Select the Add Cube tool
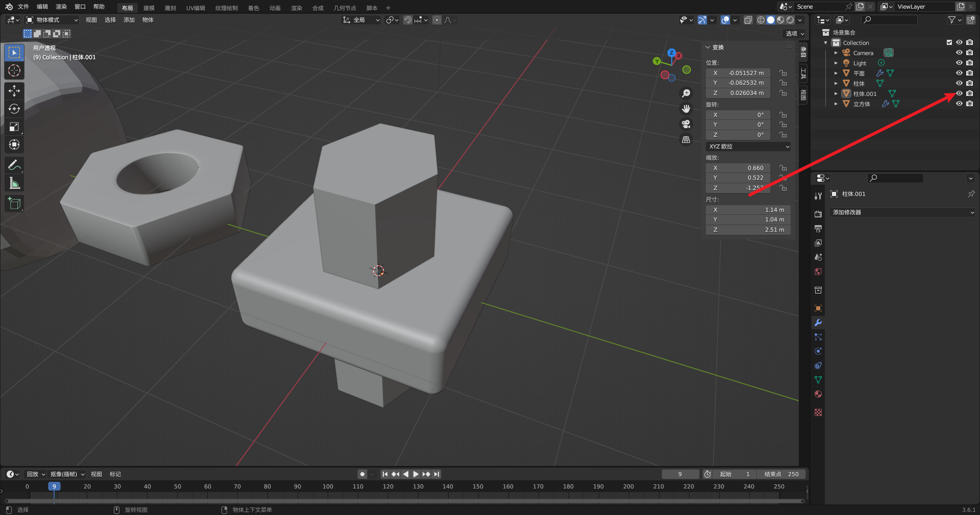This screenshot has width=980, height=515. 14,203
